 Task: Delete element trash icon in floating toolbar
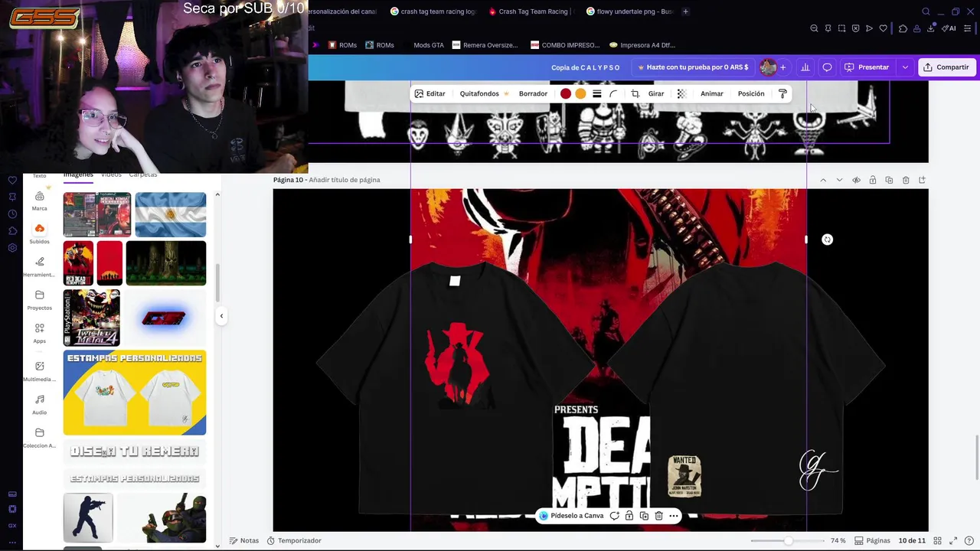click(658, 516)
